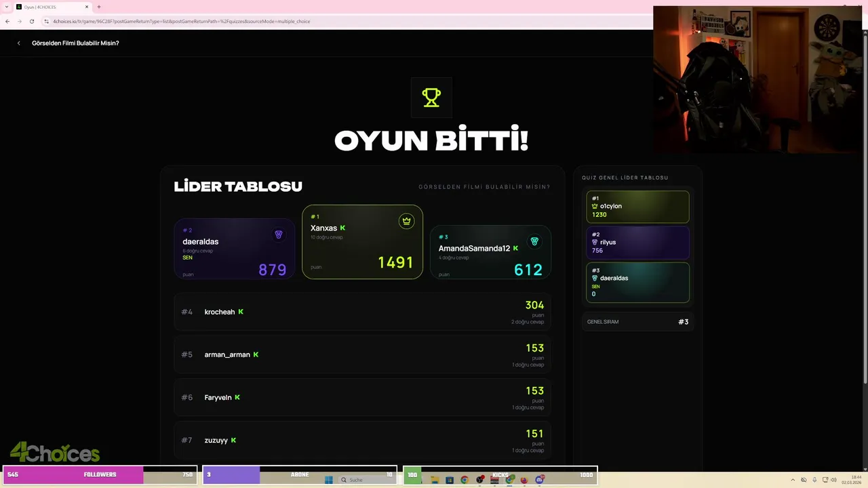The image size is (868, 488).
Task: Click the K badge beside AmandaSamanda12
Action: (x=515, y=249)
